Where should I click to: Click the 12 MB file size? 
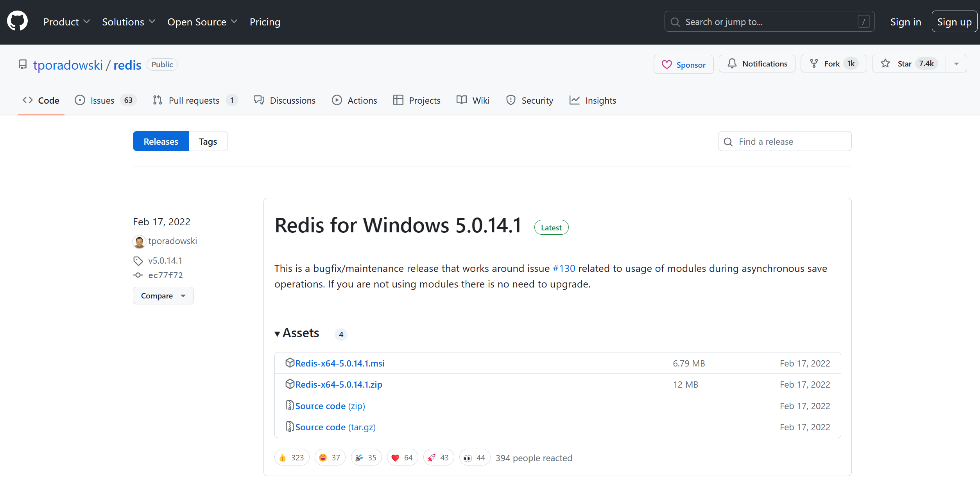pos(685,385)
